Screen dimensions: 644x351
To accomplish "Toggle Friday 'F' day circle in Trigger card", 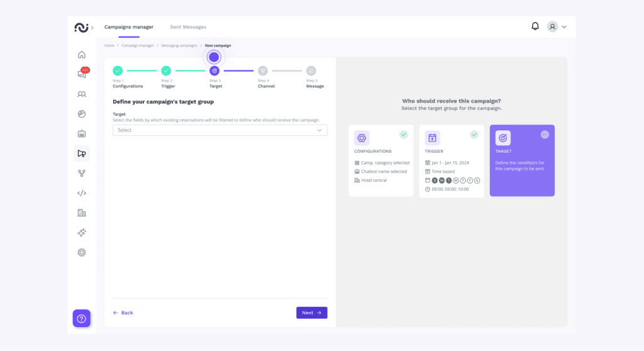I will [470, 181].
